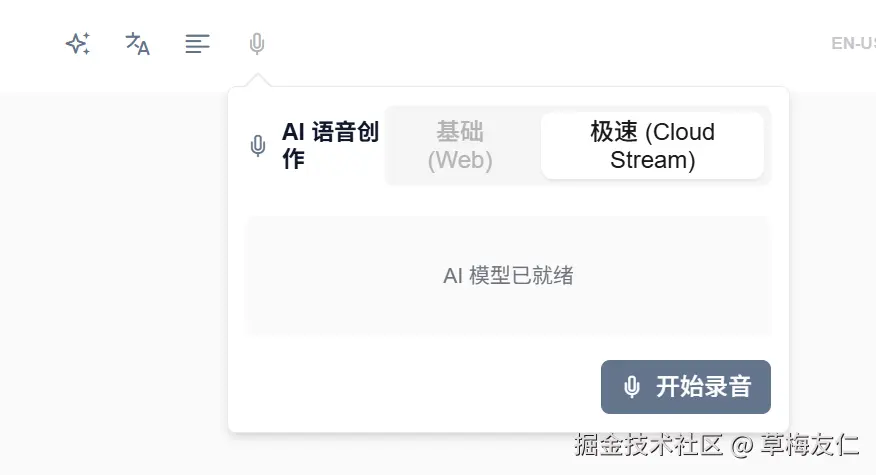
Task: Click the word Stream in the Cloud tab
Action: 652,160
